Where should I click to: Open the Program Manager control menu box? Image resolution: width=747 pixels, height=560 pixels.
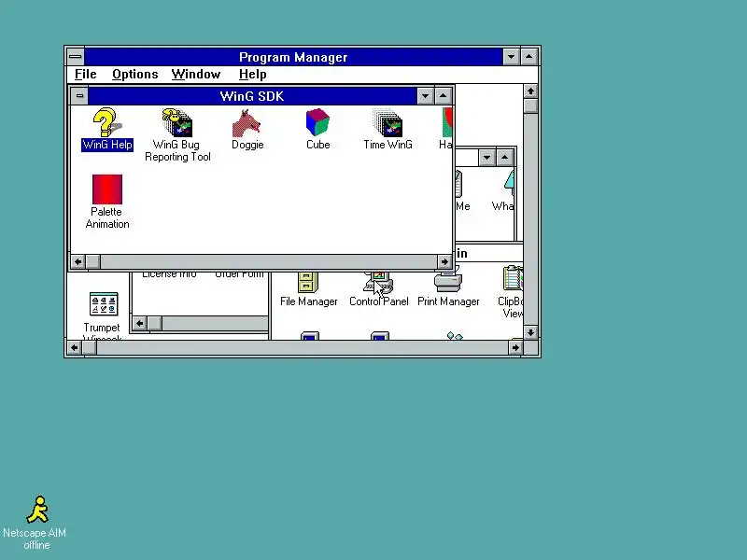click(x=76, y=57)
